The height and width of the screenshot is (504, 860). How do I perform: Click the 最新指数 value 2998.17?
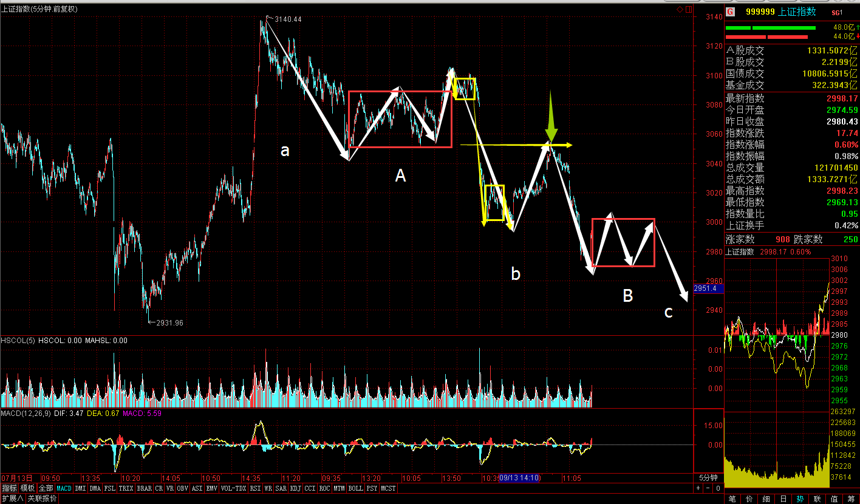coord(841,98)
